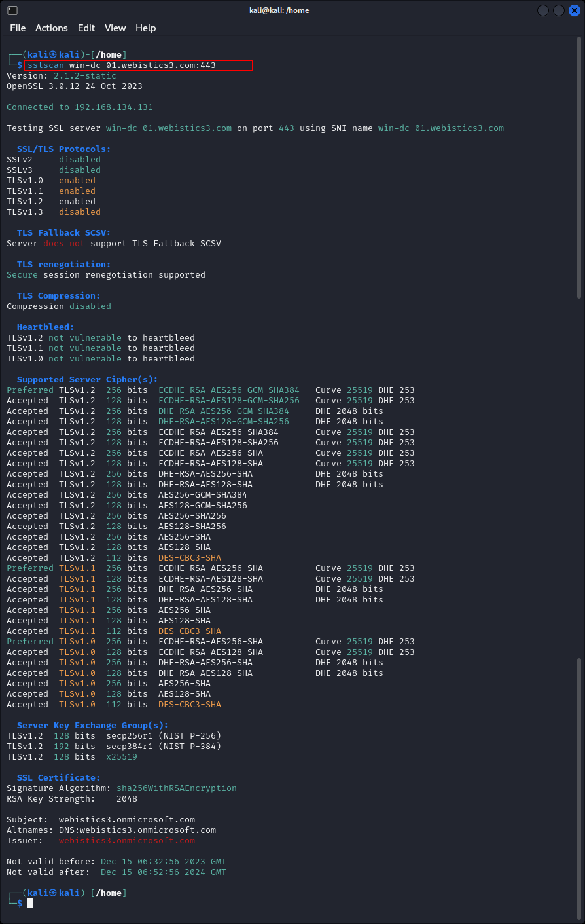585x924 pixels.
Task: Click the middle round window control button
Action: coord(559,10)
